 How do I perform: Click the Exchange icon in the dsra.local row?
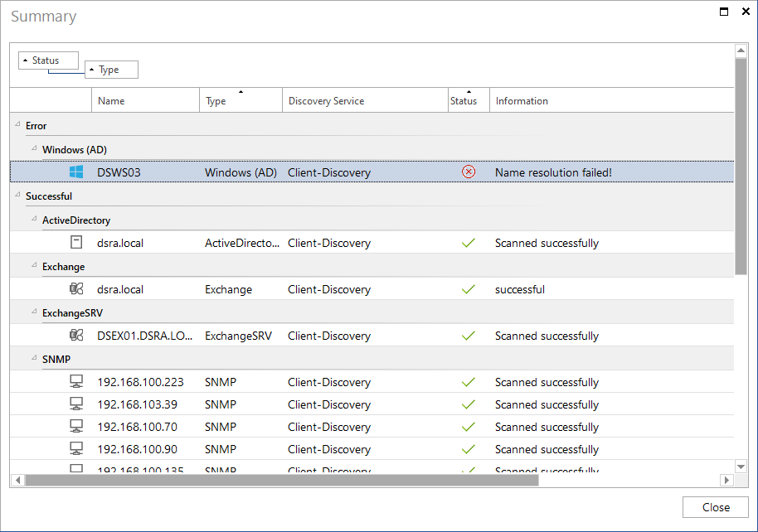coord(76,289)
